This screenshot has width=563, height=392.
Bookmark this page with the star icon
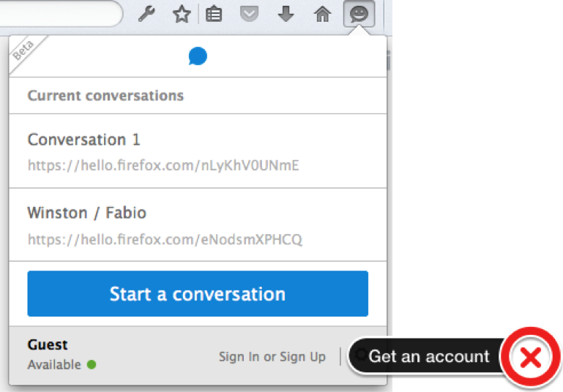(x=182, y=15)
